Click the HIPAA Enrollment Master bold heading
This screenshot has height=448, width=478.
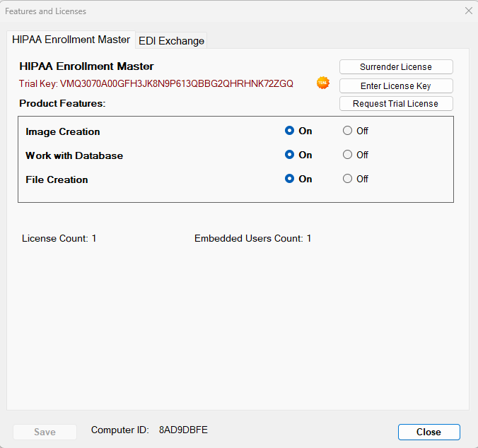tap(86, 66)
